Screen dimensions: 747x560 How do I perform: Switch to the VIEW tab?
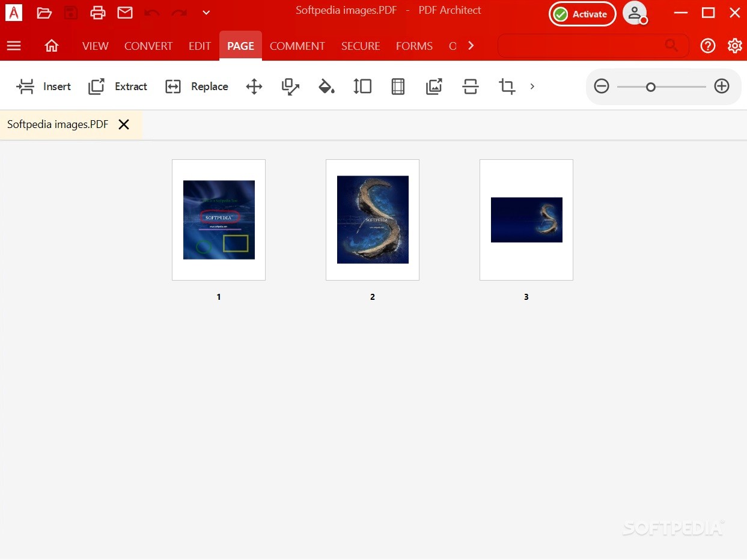click(96, 46)
